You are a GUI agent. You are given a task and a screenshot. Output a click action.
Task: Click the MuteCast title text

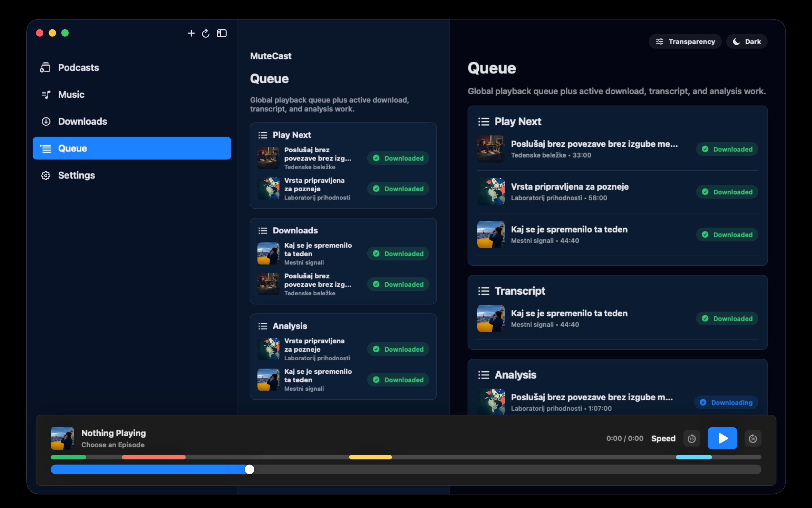pyautogui.click(x=270, y=56)
